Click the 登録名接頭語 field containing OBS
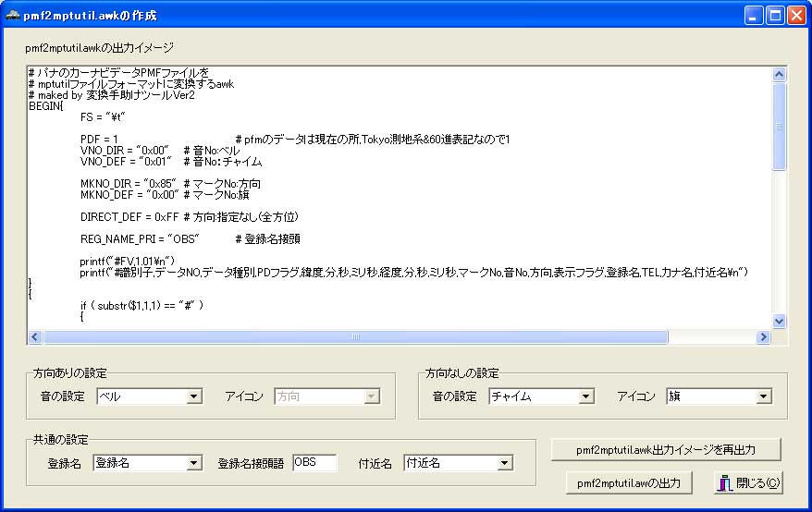 [x=314, y=462]
